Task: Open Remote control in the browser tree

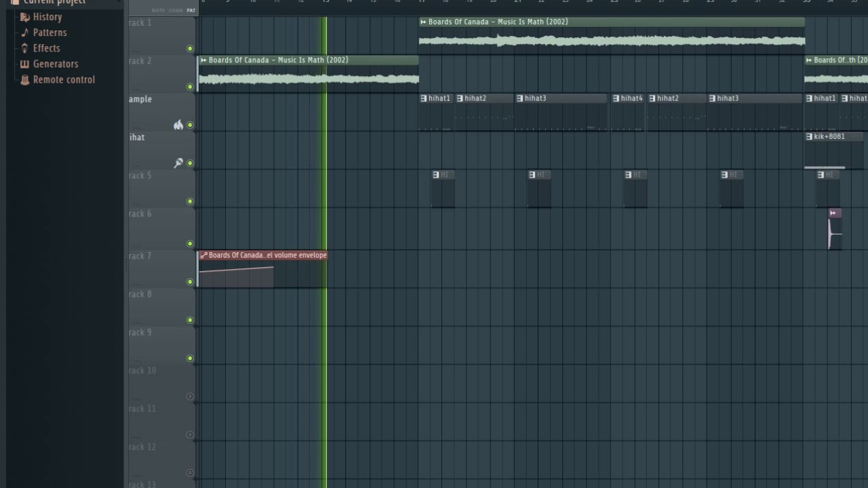Action: click(x=64, y=79)
